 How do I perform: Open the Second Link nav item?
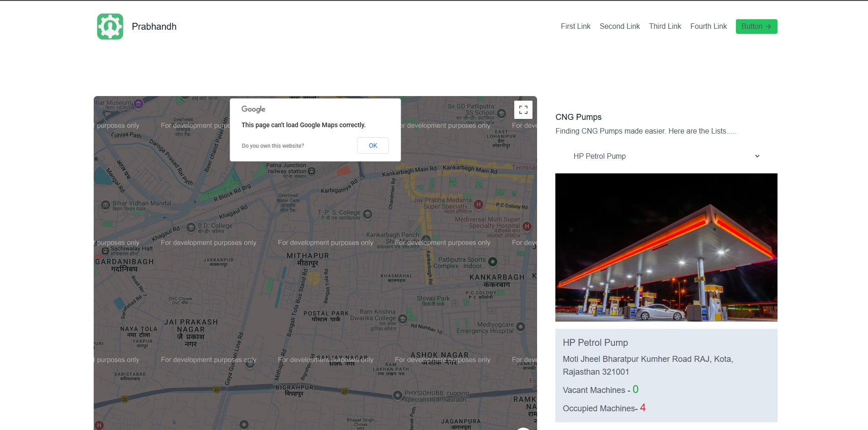[x=620, y=27]
